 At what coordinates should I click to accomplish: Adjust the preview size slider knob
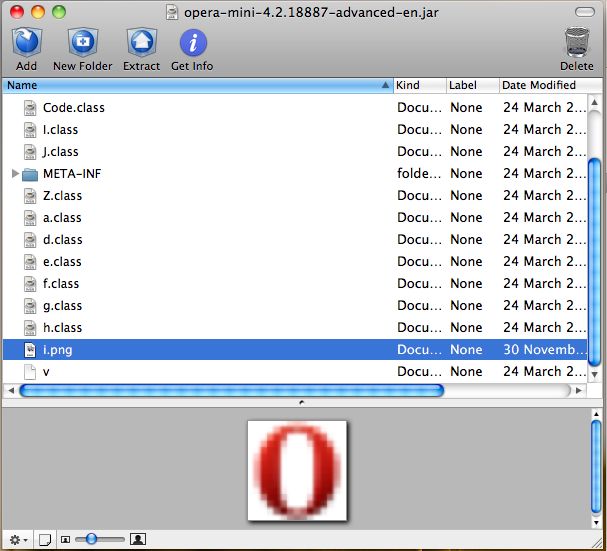tap(91, 539)
